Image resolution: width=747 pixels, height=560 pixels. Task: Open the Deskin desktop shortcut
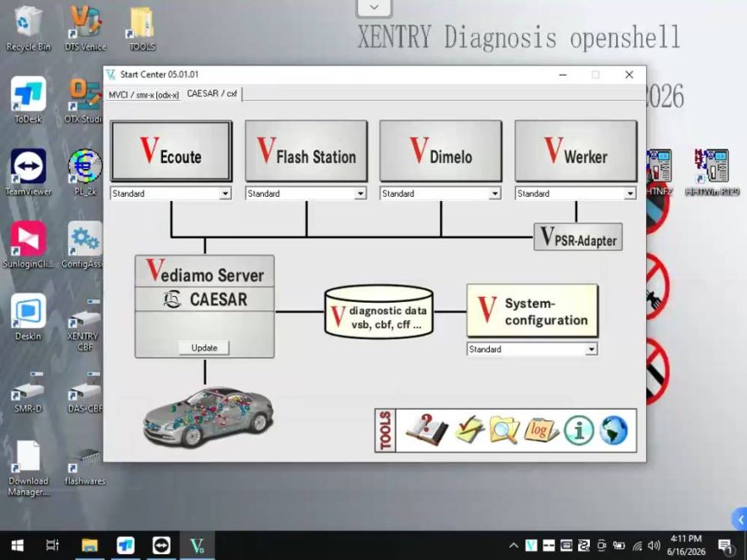pos(28,317)
